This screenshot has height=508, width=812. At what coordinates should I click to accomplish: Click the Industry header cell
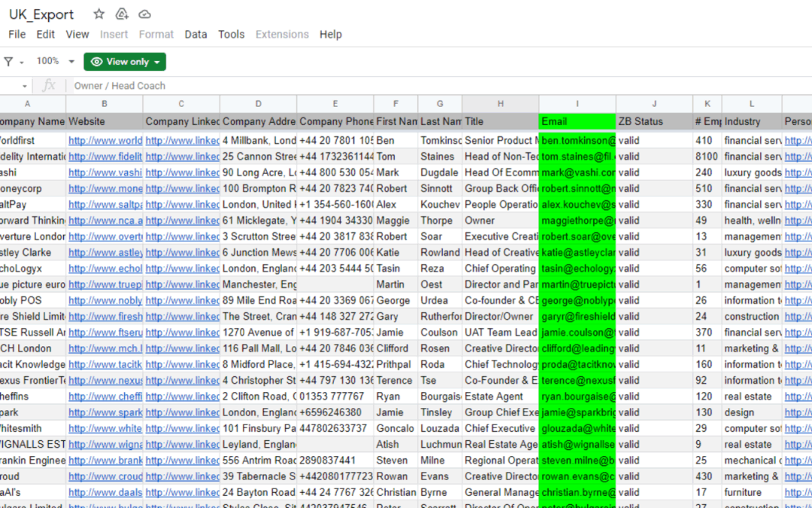tap(752, 121)
